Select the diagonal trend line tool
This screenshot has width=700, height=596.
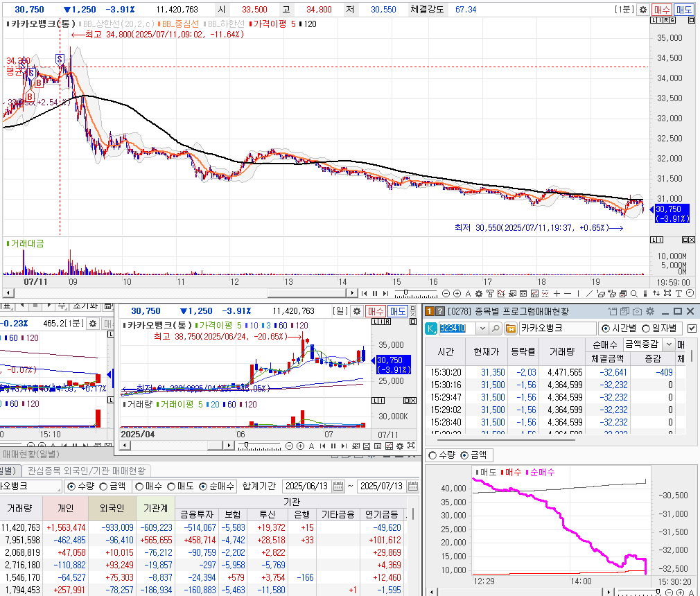coord(589,293)
